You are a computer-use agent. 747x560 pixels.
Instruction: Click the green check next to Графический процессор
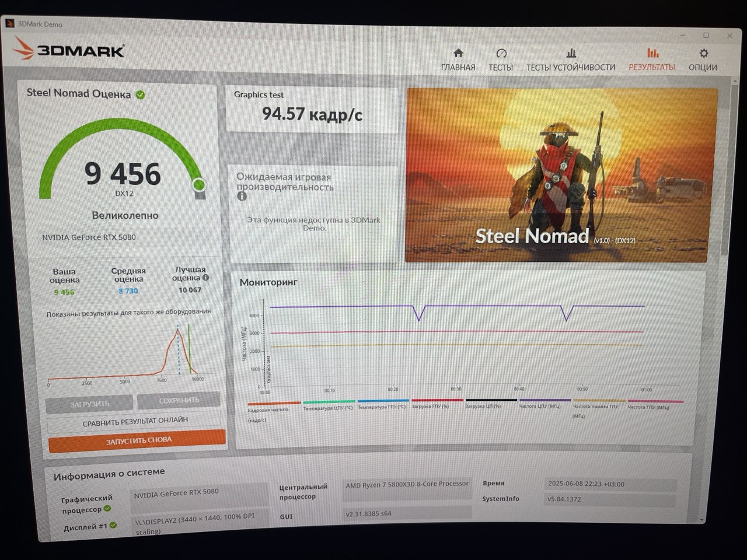pos(107,509)
